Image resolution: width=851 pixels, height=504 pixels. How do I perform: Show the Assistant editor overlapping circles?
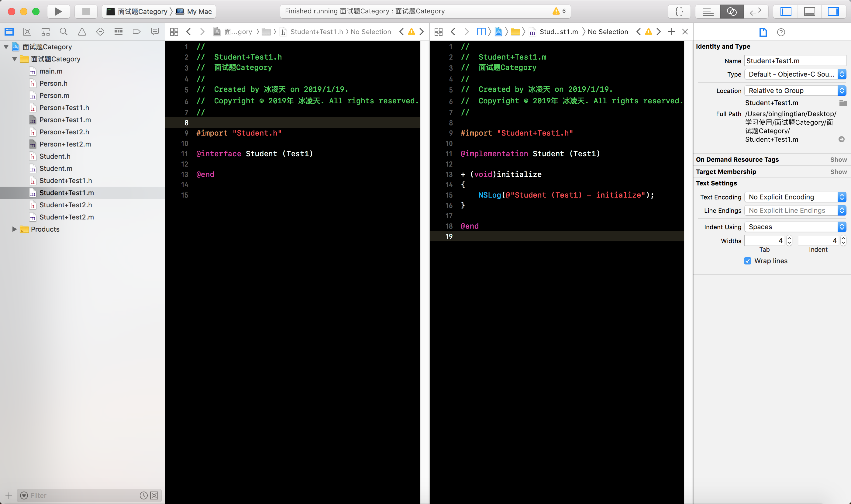tap(732, 12)
